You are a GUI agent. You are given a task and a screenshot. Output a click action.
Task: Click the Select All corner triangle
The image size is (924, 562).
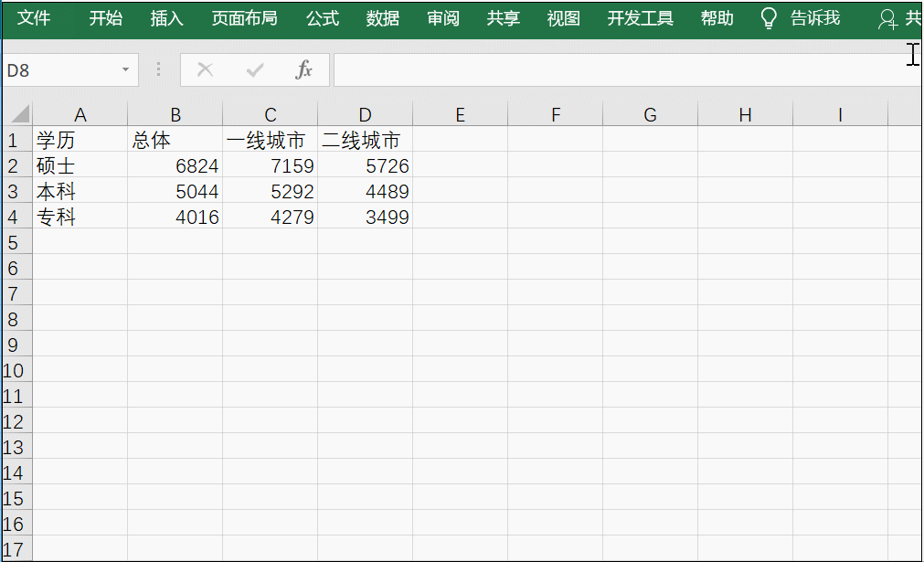coord(18,114)
